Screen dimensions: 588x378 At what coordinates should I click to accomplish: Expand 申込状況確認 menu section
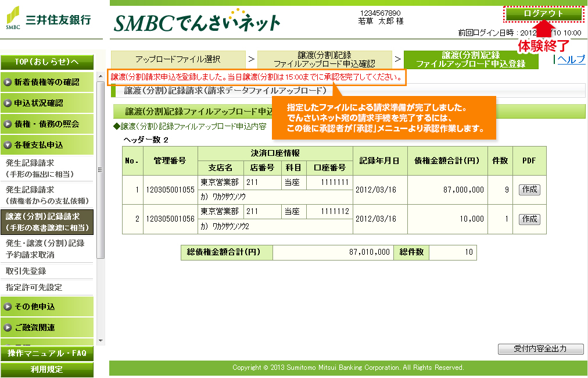click(x=47, y=103)
